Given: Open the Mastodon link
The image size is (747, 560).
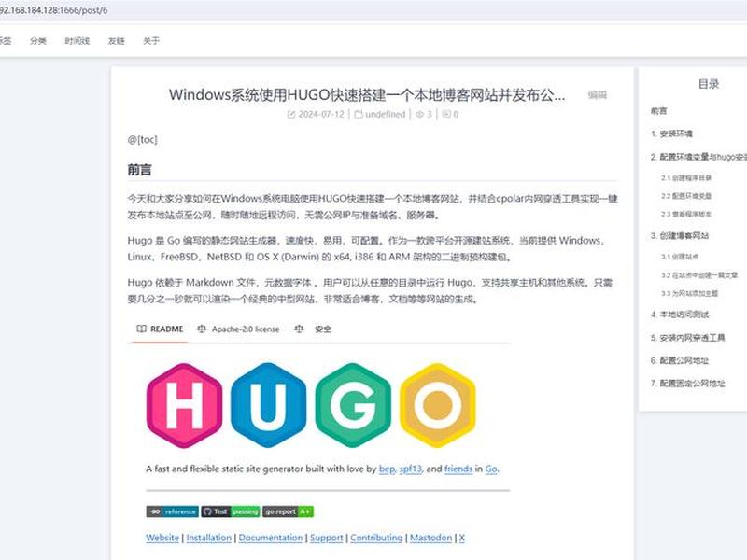Looking at the screenshot, I should tap(430, 538).
